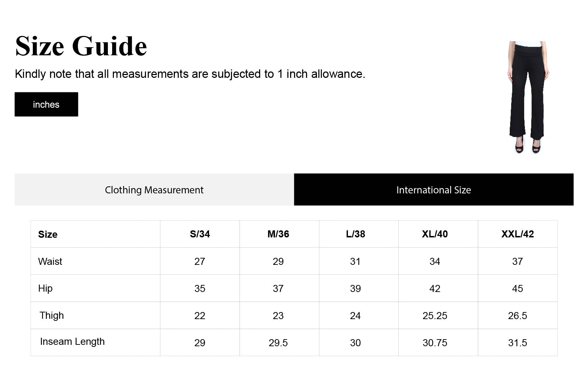Click the Thigh row label
The width and height of the screenshot is (588, 367).
[51, 315]
